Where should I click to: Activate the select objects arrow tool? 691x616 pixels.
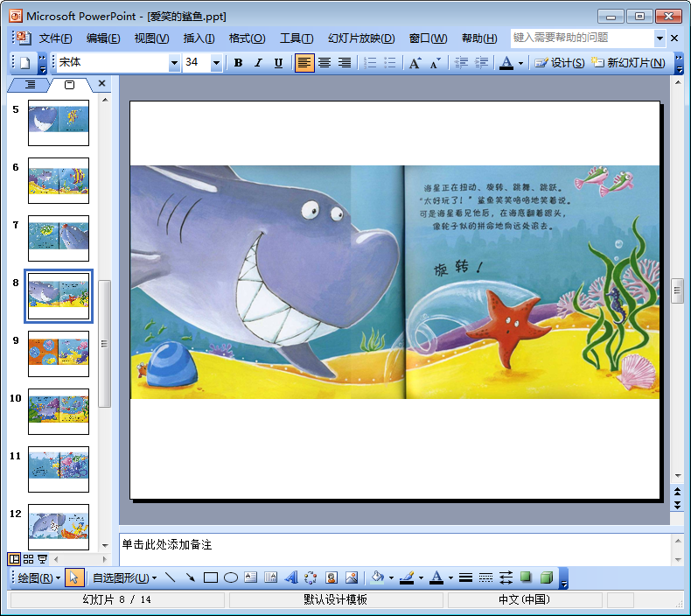pyautogui.click(x=74, y=577)
